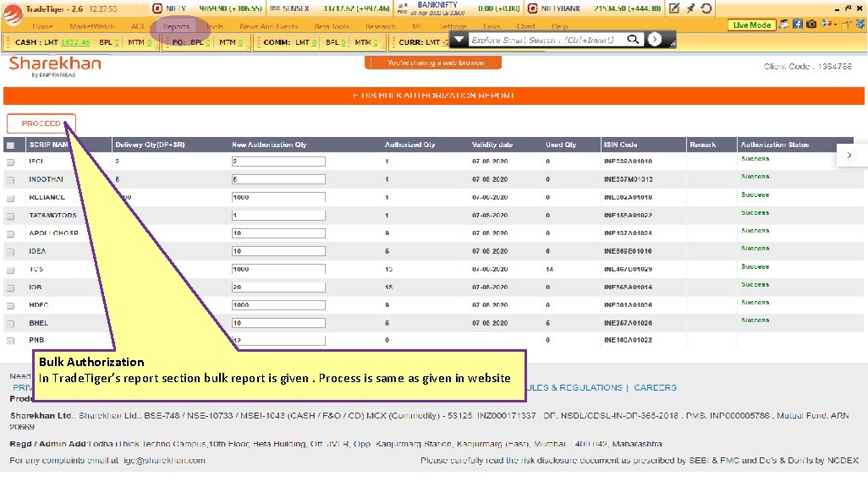
Task: Open the Reports menu
Action: (x=177, y=26)
